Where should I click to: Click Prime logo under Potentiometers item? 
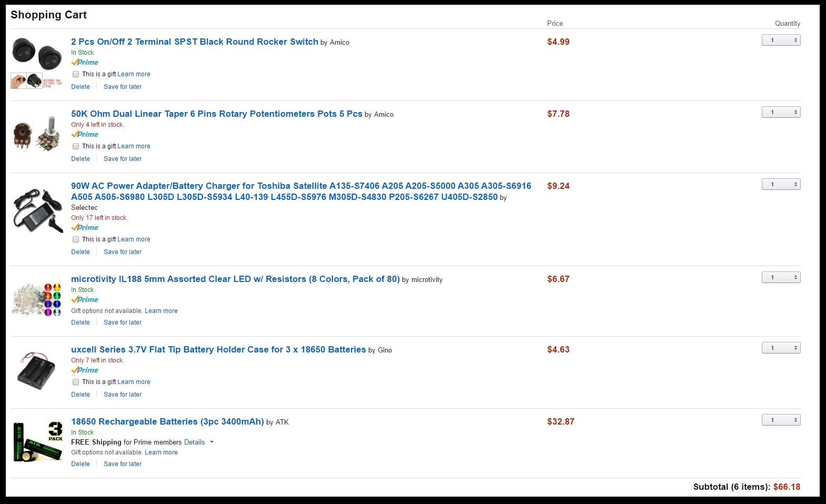point(85,134)
